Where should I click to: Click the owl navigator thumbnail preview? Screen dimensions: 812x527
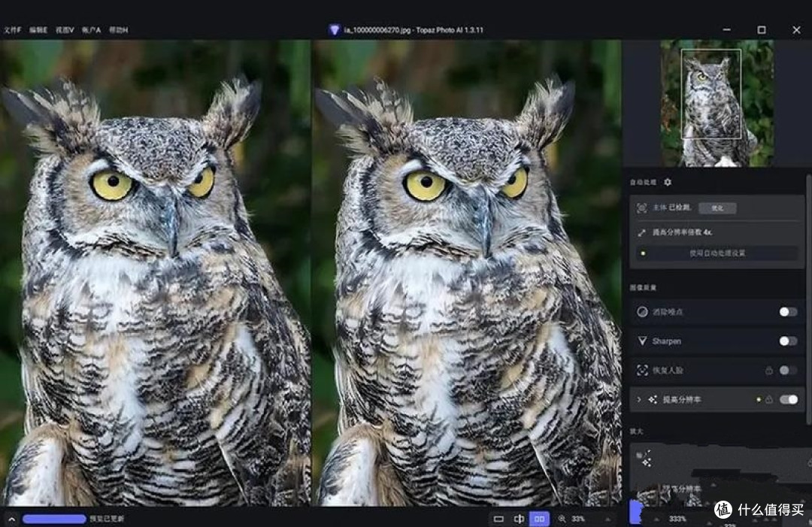pyautogui.click(x=717, y=104)
